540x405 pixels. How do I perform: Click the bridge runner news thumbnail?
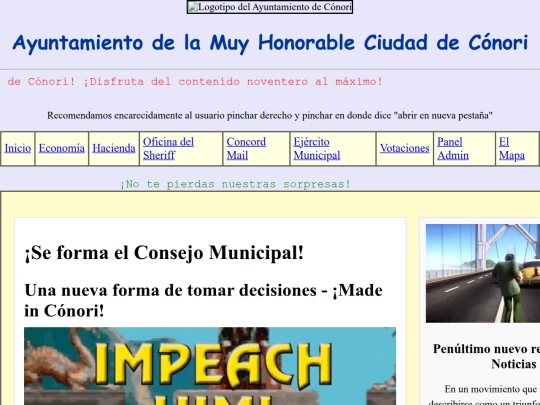[x=483, y=273]
